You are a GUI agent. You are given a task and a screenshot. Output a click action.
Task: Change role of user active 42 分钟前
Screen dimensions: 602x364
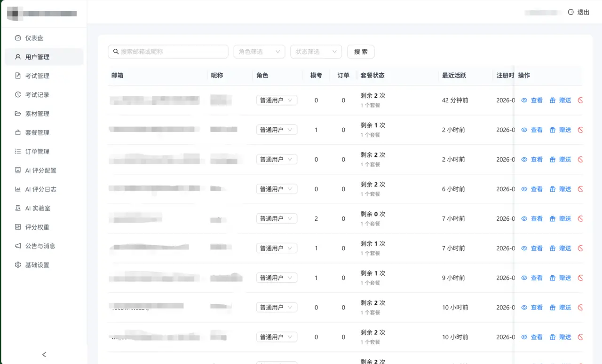click(x=277, y=100)
